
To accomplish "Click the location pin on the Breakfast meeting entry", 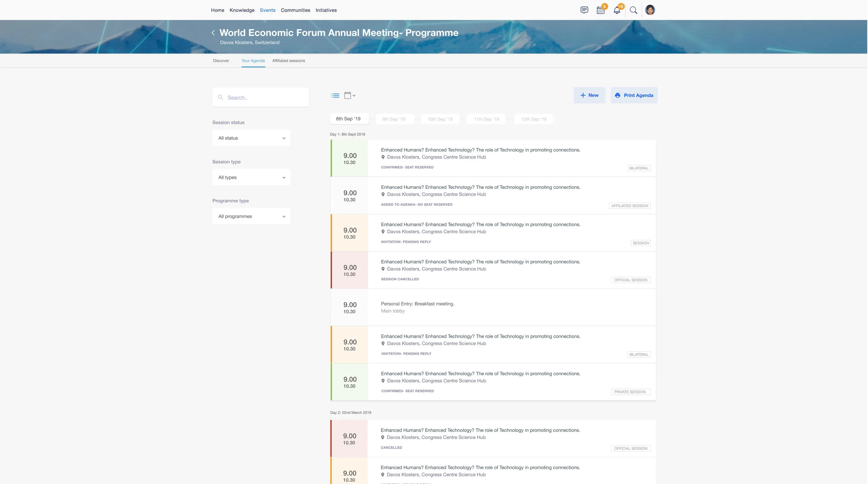I will [x=384, y=311].
